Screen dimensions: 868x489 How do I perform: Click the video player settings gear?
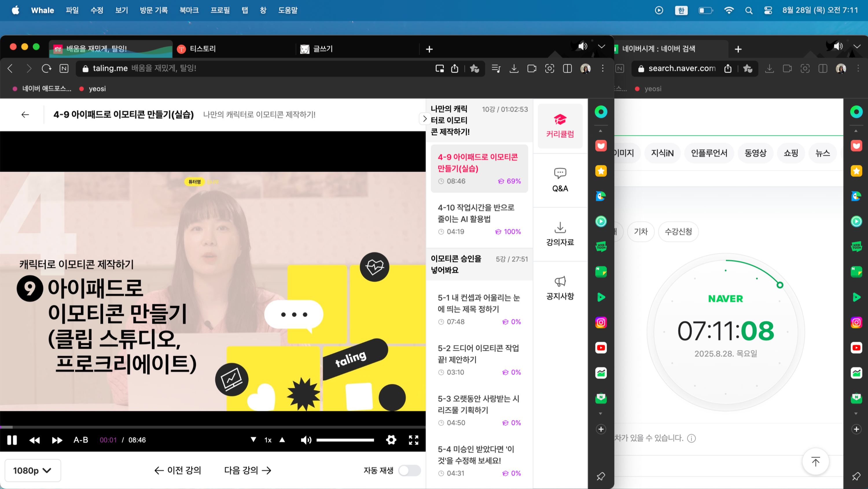[x=391, y=440]
